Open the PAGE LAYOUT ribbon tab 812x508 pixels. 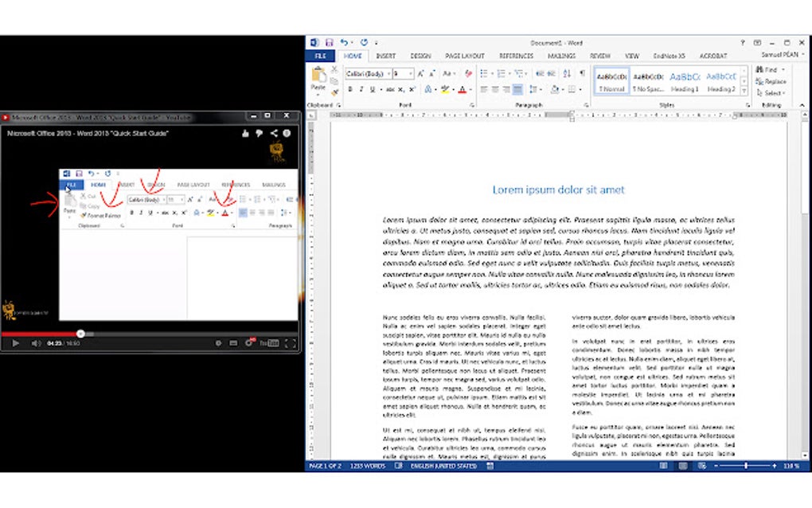click(465, 56)
